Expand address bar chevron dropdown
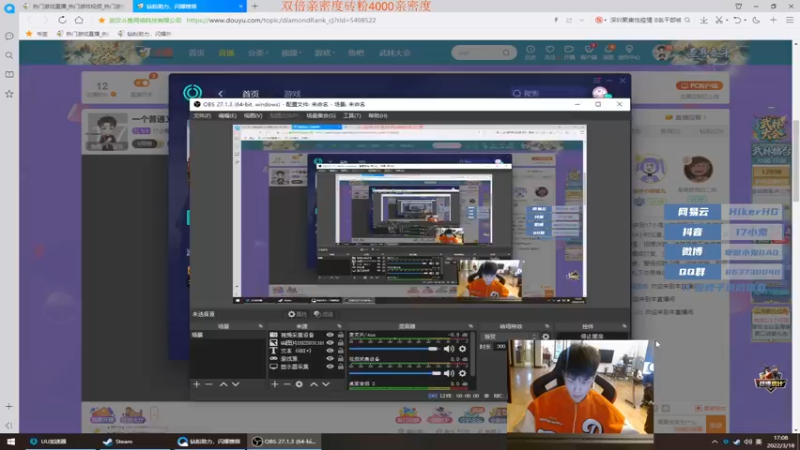 click(582, 20)
